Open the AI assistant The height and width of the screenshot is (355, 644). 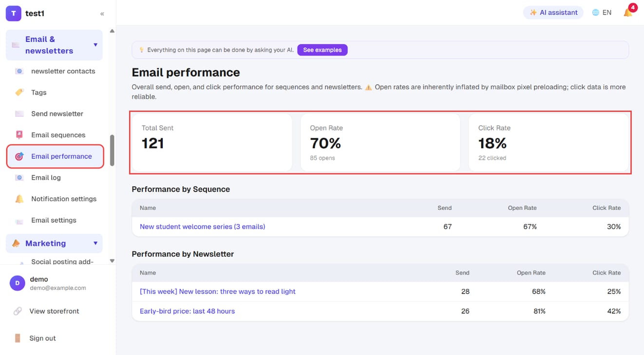point(553,13)
